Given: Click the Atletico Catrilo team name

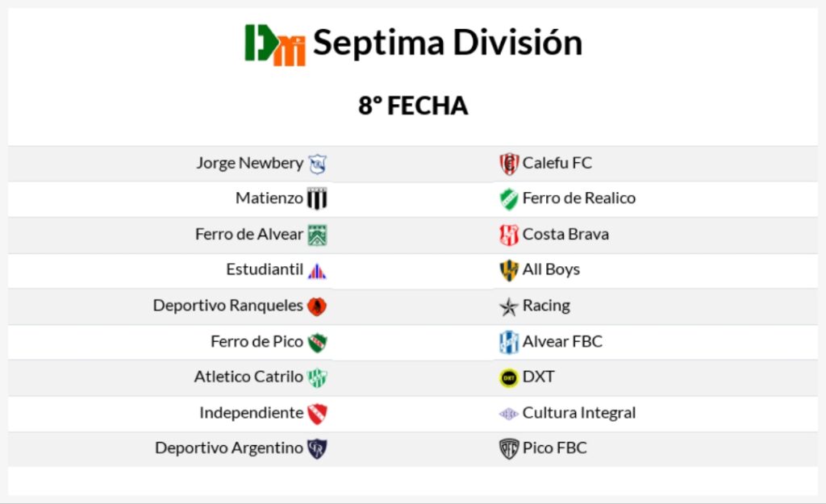Looking at the screenshot, I should (248, 377).
